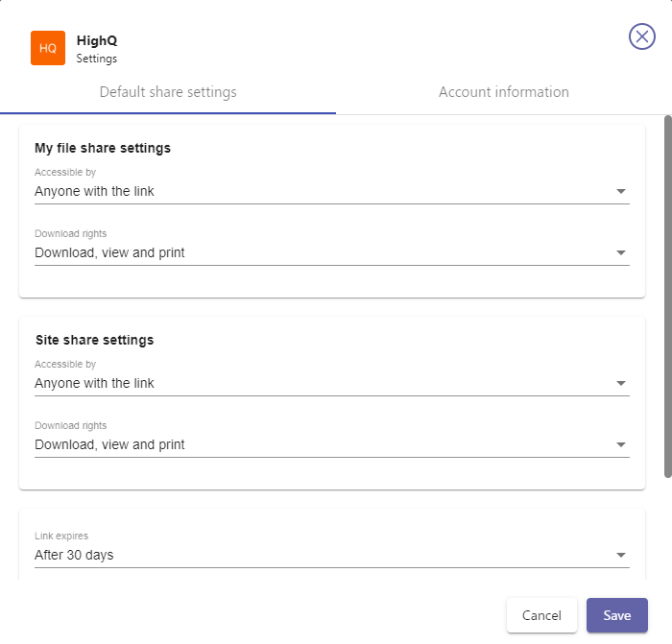This screenshot has width=672, height=644.
Task: Open the Account information tab
Action: pyautogui.click(x=503, y=92)
